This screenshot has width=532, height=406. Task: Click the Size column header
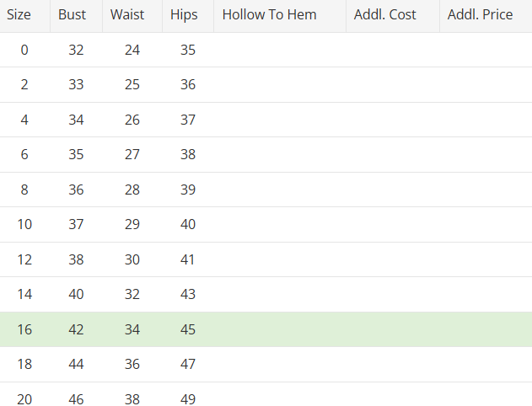(x=19, y=15)
